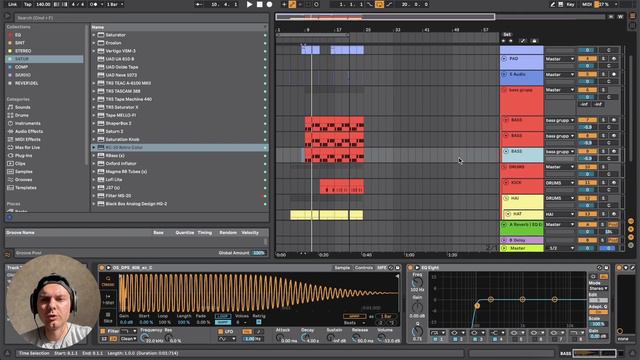The image size is (640, 360).
Task: Click the Arrangement Record circle button
Action: (269, 4)
